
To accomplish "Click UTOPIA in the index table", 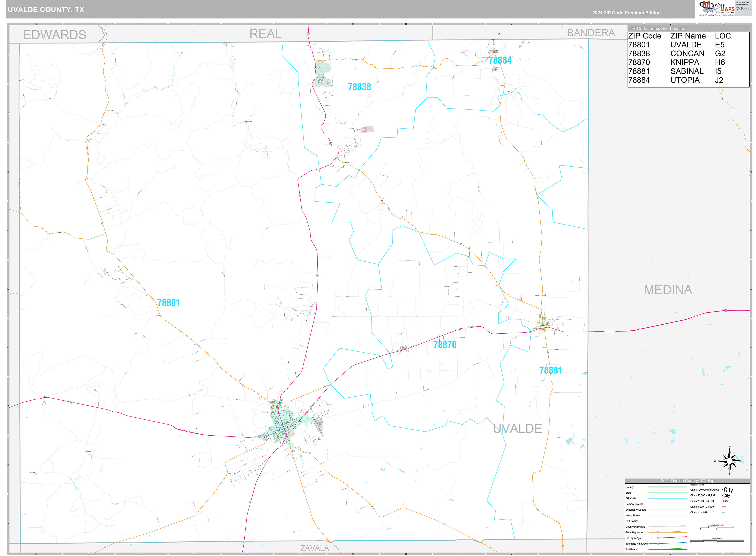I will (685, 80).
